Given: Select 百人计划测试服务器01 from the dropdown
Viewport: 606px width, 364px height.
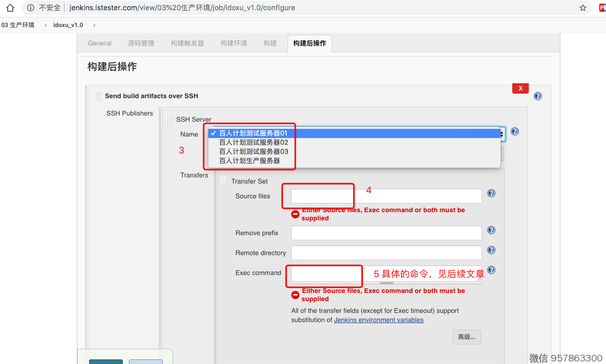Looking at the screenshot, I should pyautogui.click(x=253, y=133).
